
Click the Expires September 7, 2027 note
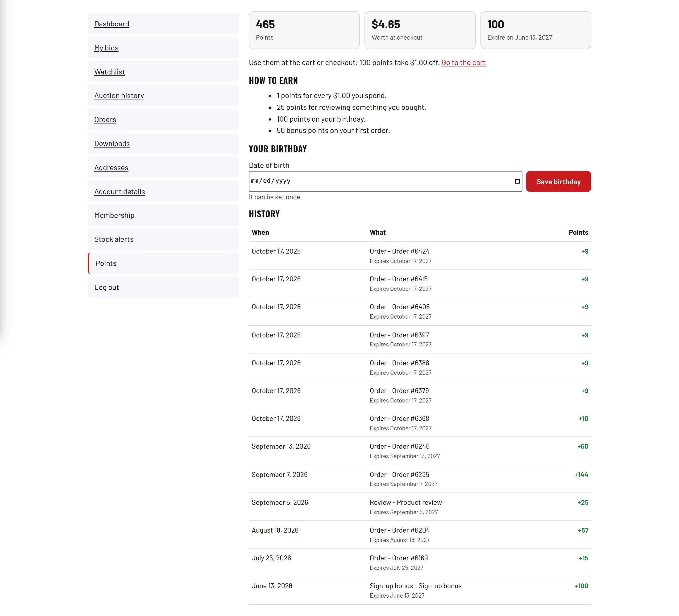click(403, 484)
